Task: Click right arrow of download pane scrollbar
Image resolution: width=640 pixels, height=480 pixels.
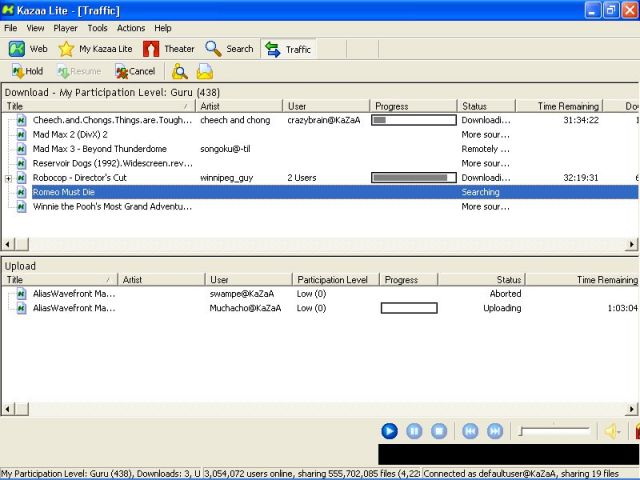Action: coord(632,244)
